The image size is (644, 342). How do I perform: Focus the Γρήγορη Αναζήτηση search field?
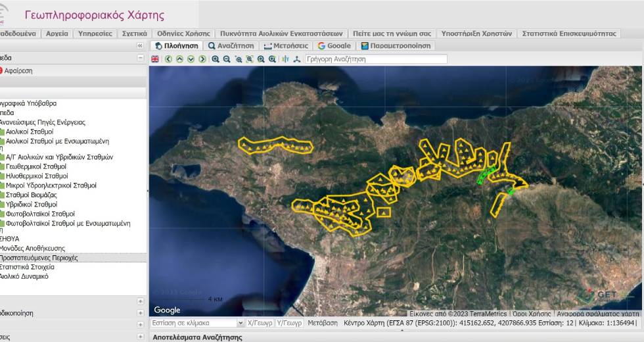(376, 59)
